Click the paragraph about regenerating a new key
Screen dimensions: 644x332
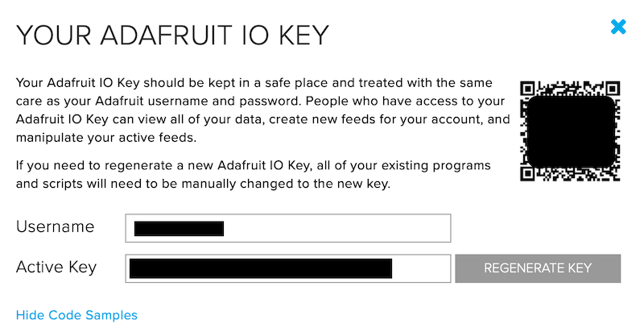click(x=254, y=175)
